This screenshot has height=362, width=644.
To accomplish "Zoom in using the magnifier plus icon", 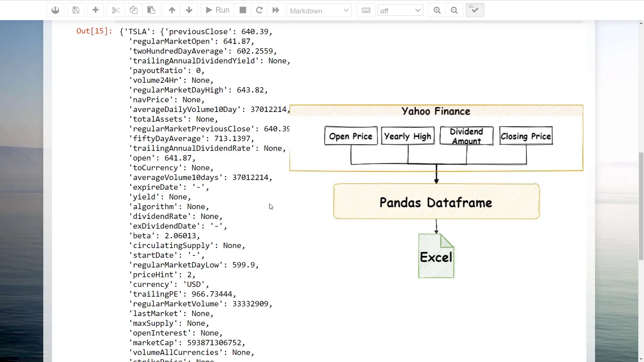I will (437, 10).
